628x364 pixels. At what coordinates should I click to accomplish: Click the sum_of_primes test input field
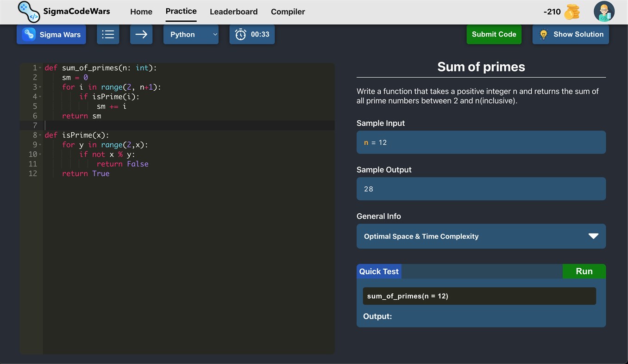point(479,296)
